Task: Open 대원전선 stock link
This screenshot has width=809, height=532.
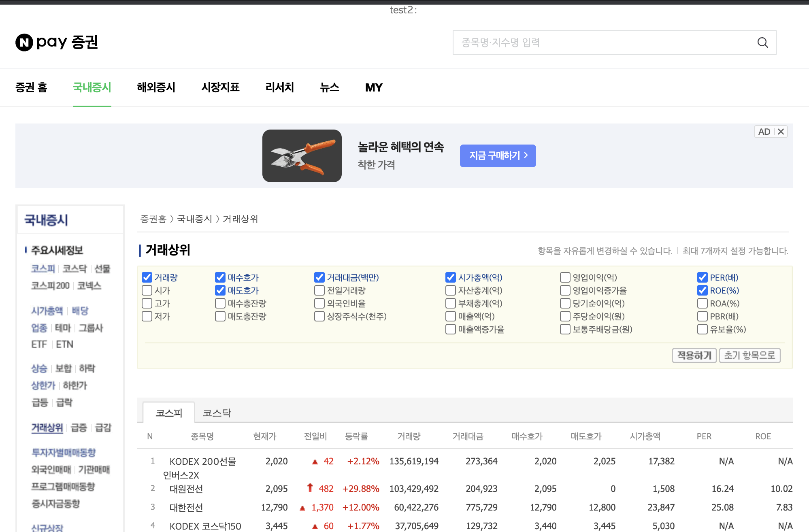Action: click(186, 489)
